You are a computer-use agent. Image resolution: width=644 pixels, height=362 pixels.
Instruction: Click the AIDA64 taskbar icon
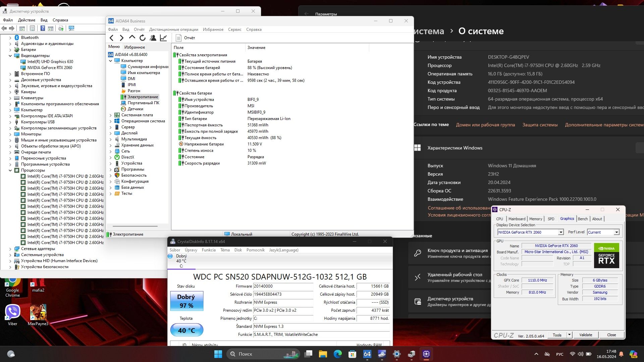pyautogui.click(x=367, y=354)
